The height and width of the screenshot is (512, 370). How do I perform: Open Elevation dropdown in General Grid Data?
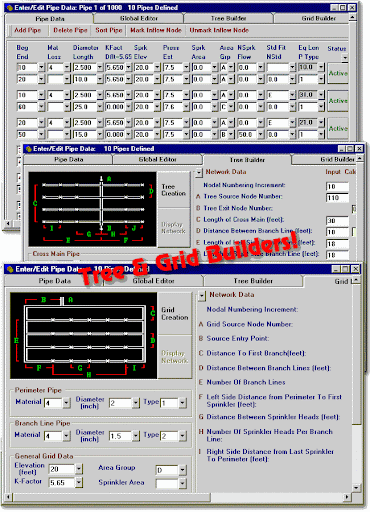(x=79, y=469)
